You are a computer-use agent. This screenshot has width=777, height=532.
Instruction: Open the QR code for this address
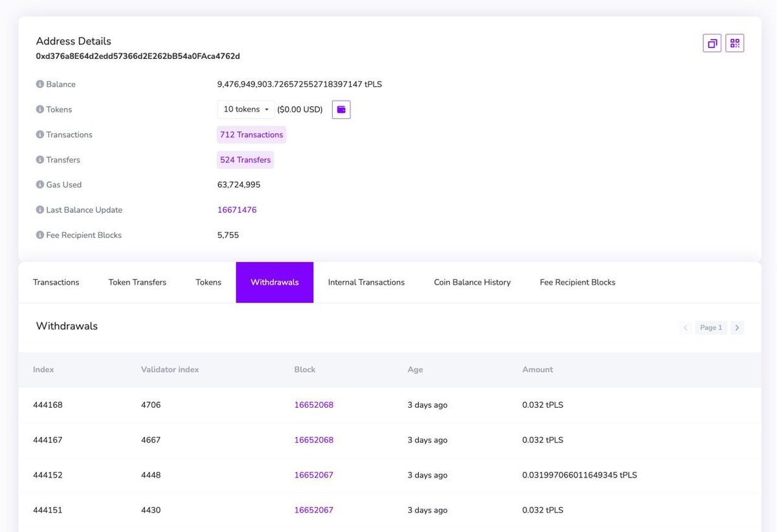[735, 42]
